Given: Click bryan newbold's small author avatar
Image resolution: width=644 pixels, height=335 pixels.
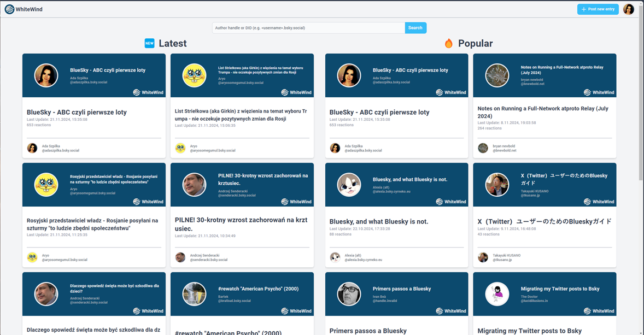Looking at the screenshot, I should (x=483, y=148).
